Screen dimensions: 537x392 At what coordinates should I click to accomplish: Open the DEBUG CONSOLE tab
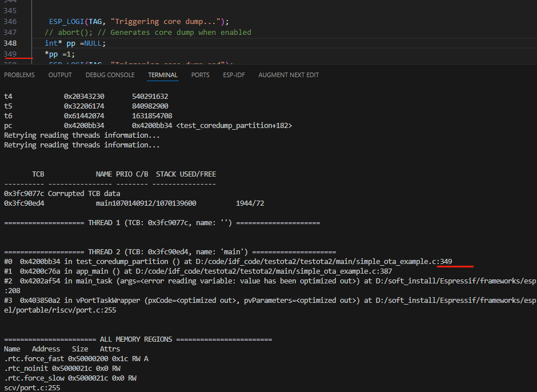(x=110, y=75)
